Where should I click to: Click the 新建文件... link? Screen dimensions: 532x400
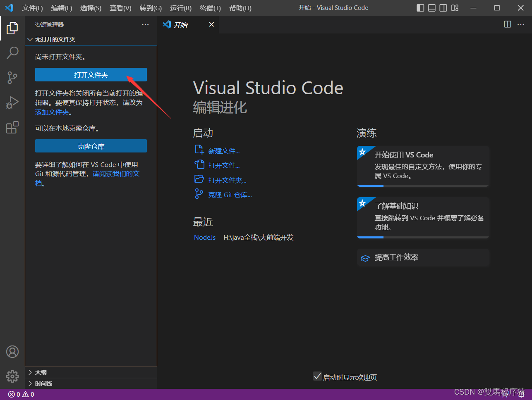pyautogui.click(x=224, y=151)
